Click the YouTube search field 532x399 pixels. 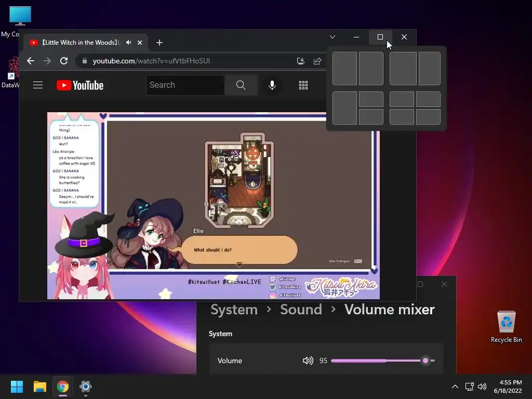click(x=185, y=85)
